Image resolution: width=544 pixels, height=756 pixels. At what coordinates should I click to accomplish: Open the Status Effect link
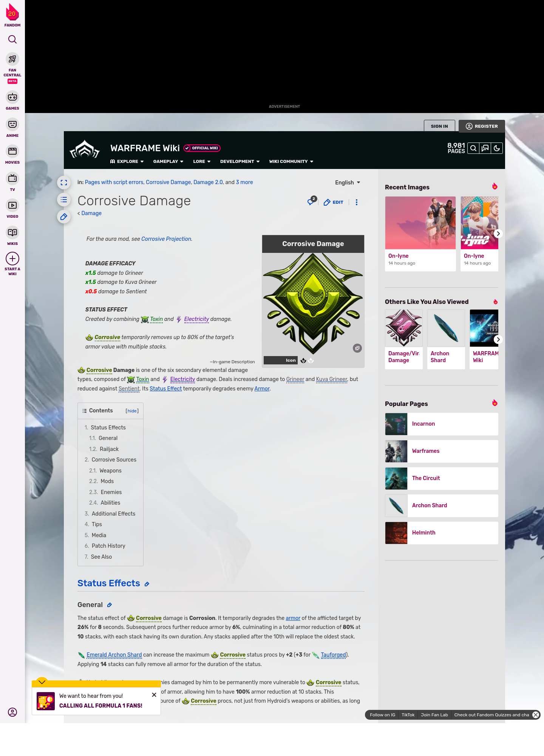click(165, 389)
